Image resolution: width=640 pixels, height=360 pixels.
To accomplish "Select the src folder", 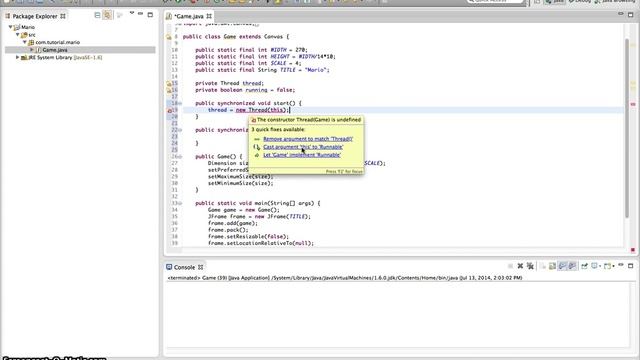I will (32, 35).
